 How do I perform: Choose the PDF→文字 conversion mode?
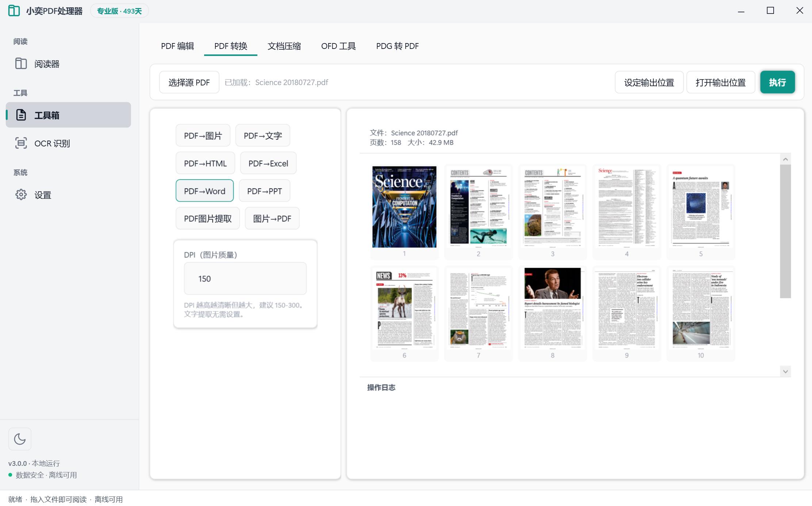coord(263,136)
